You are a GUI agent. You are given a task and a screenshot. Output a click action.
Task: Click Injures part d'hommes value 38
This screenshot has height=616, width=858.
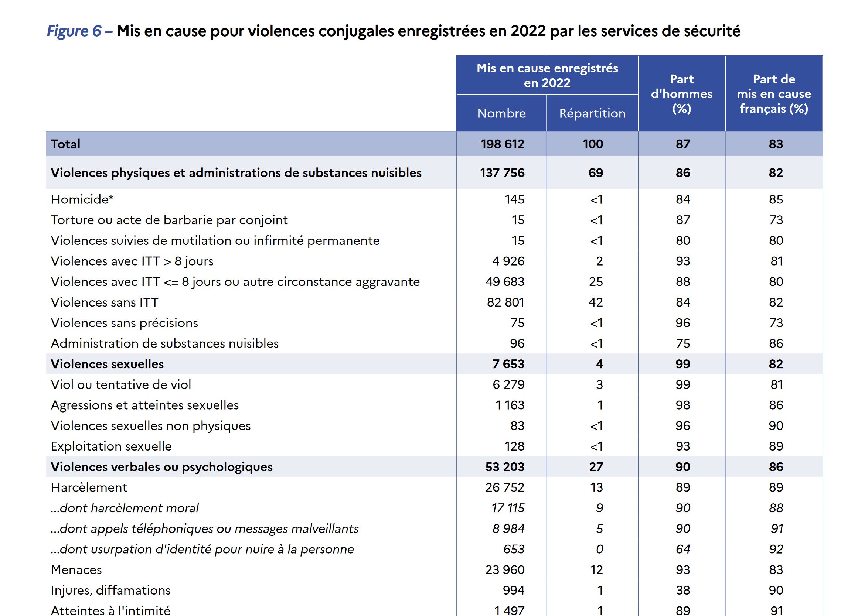[683, 590]
